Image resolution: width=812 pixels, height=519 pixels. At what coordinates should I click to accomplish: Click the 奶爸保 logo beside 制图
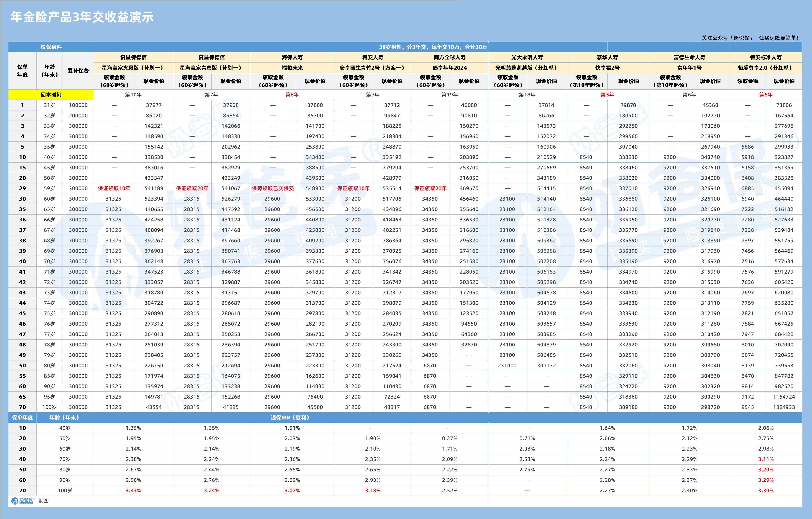23,501
